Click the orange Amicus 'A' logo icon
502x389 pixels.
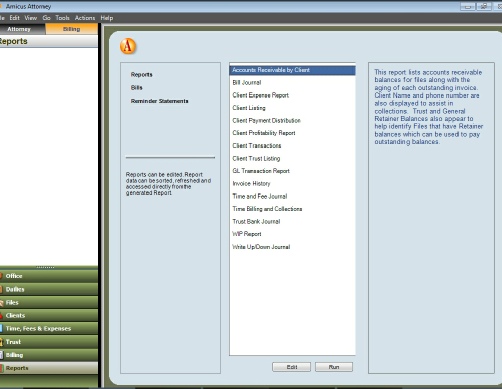pyautogui.click(x=128, y=46)
